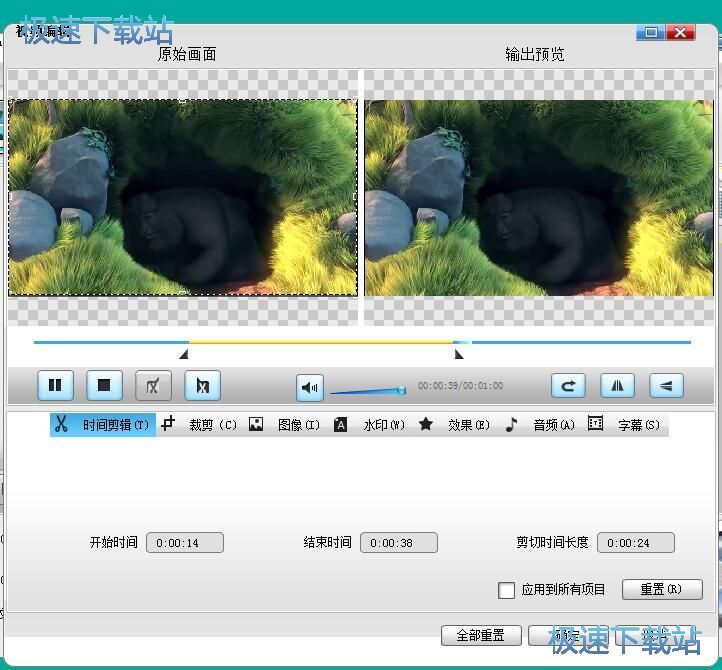Rotate the video with the rotate button
The image size is (722, 670).
[568, 385]
